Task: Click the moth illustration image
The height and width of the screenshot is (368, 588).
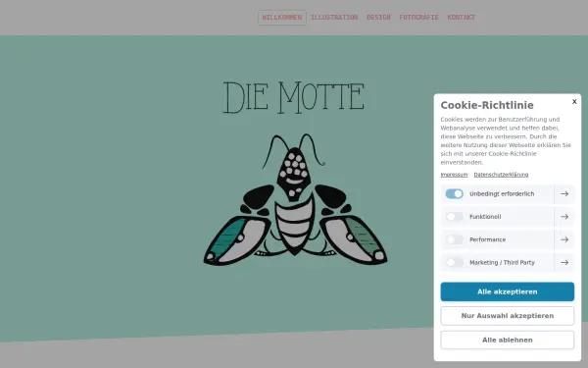Action: (x=295, y=199)
